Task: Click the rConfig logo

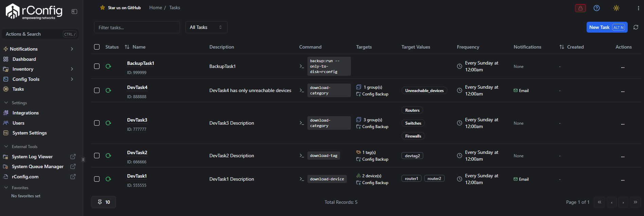Action: click(x=34, y=12)
